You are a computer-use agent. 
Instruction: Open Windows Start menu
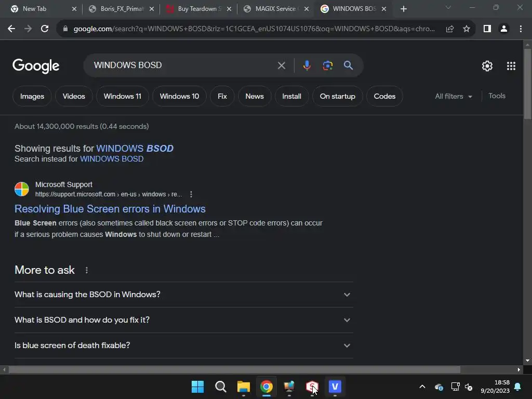197,387
